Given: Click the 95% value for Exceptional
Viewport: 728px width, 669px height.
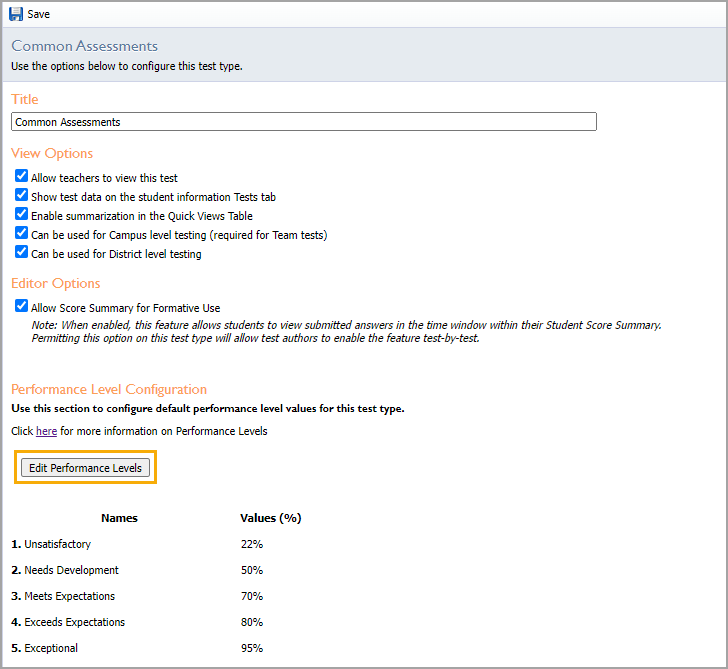Looking at the screenshot, I should pyautogui.click(x=252, y=648).
